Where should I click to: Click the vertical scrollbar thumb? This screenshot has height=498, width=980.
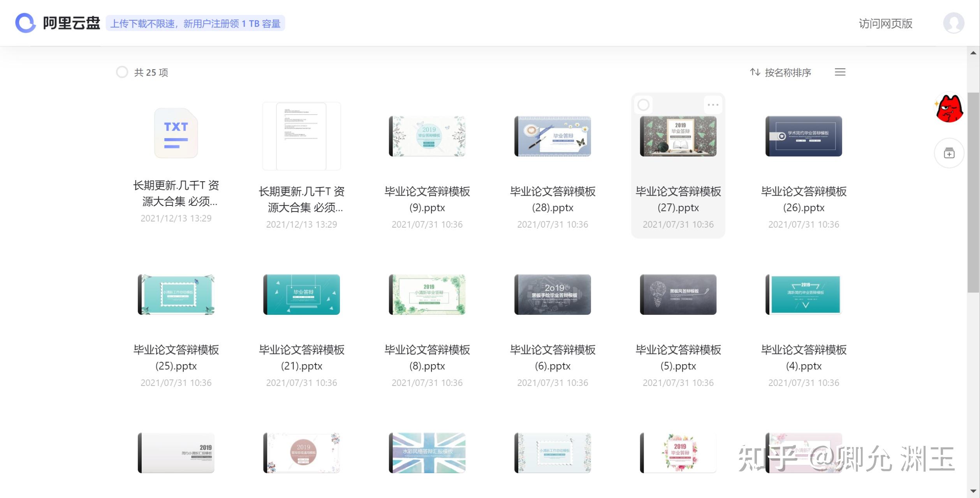(x=973, y=192)
